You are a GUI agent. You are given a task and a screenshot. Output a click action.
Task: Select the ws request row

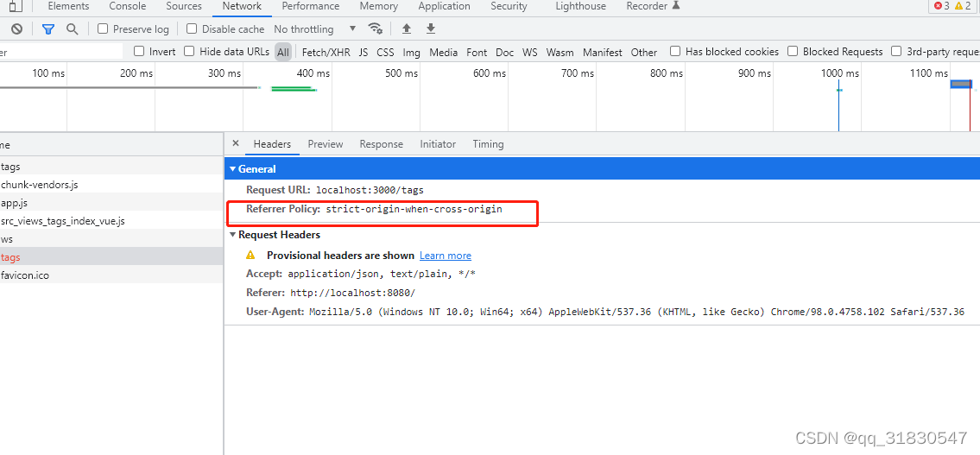(111, 239)
